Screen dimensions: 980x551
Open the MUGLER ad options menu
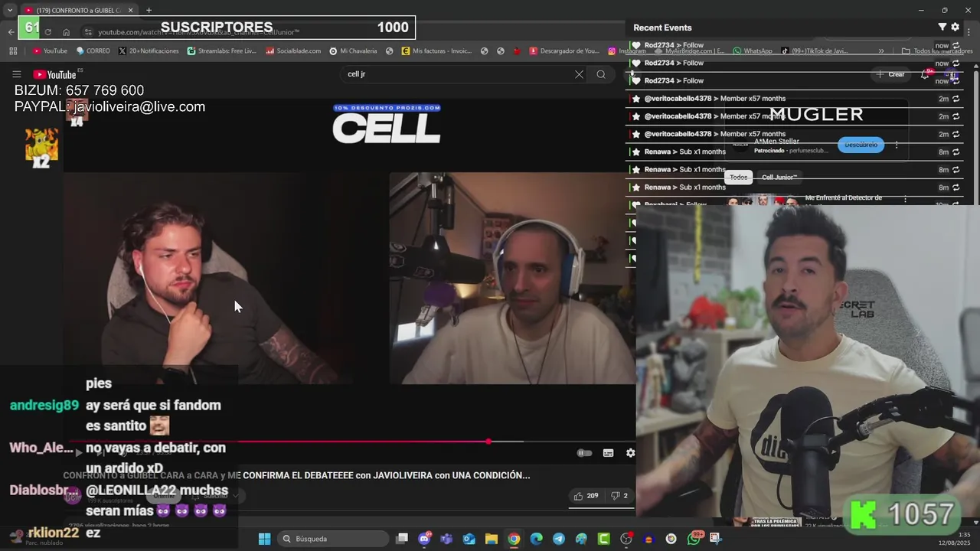click(x=897, y=145)
